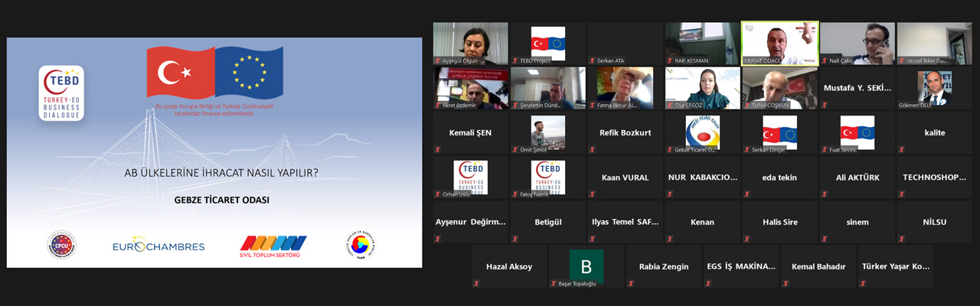Click the round CFCU emblem at slide bottom
The image size is (980, 306).
(x=61, y=246)
